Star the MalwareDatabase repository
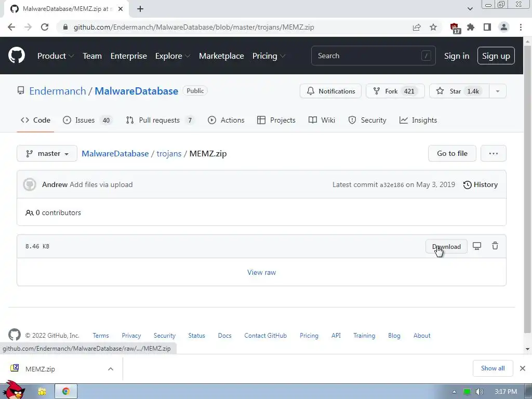 click(x=459, y=91)
